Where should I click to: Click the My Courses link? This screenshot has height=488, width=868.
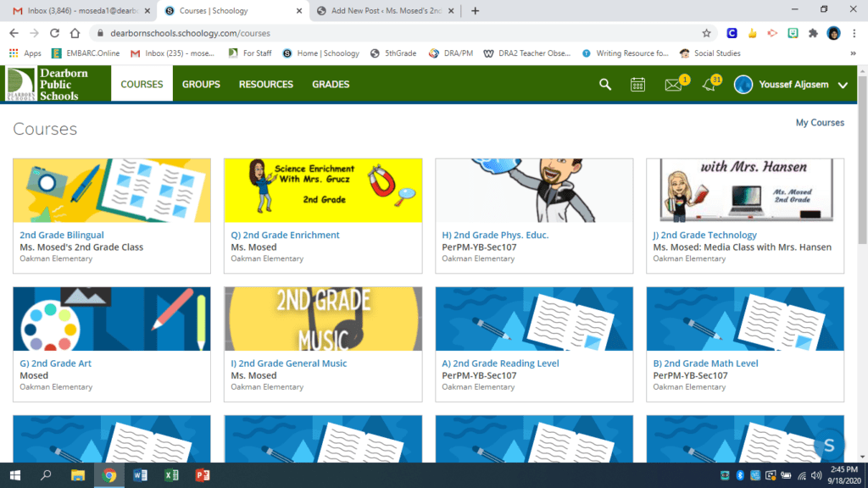(x=820, y=122)
